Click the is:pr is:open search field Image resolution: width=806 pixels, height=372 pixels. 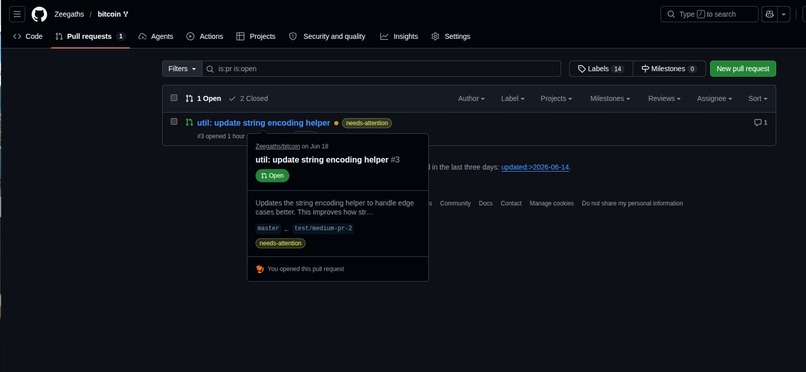[x=381, y=69]
